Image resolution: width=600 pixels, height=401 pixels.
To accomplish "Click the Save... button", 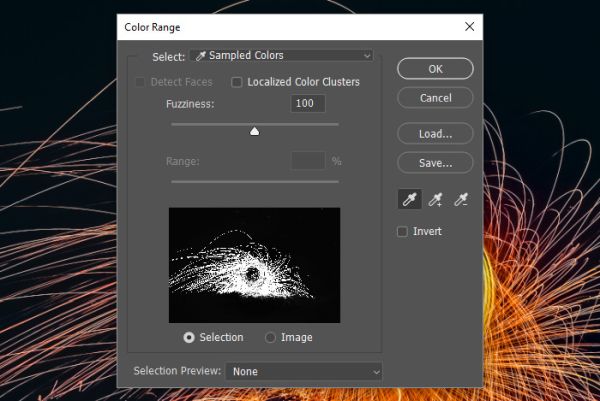I will (x=435, y=163).
